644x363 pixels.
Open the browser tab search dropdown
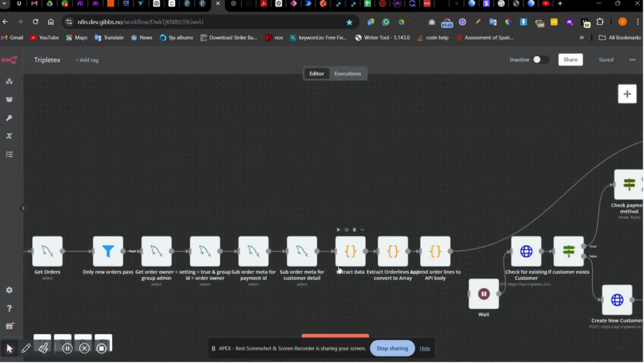tap(5, 3)
